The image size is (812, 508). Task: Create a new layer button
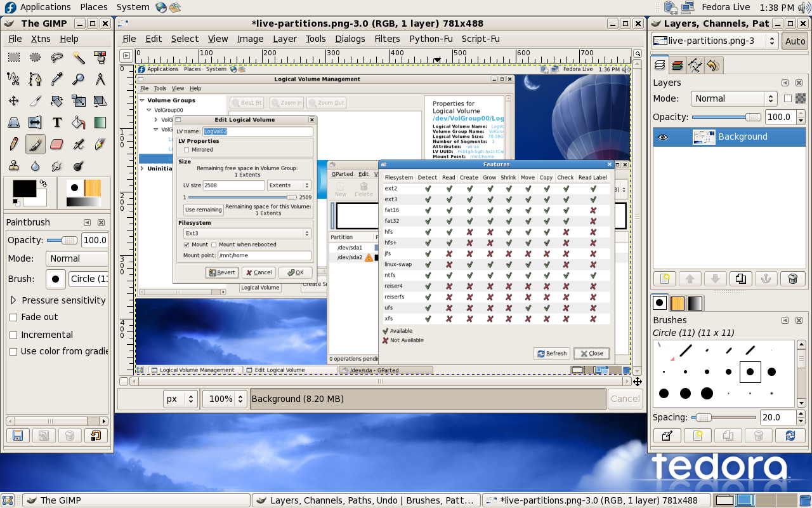tap(665, 278)
